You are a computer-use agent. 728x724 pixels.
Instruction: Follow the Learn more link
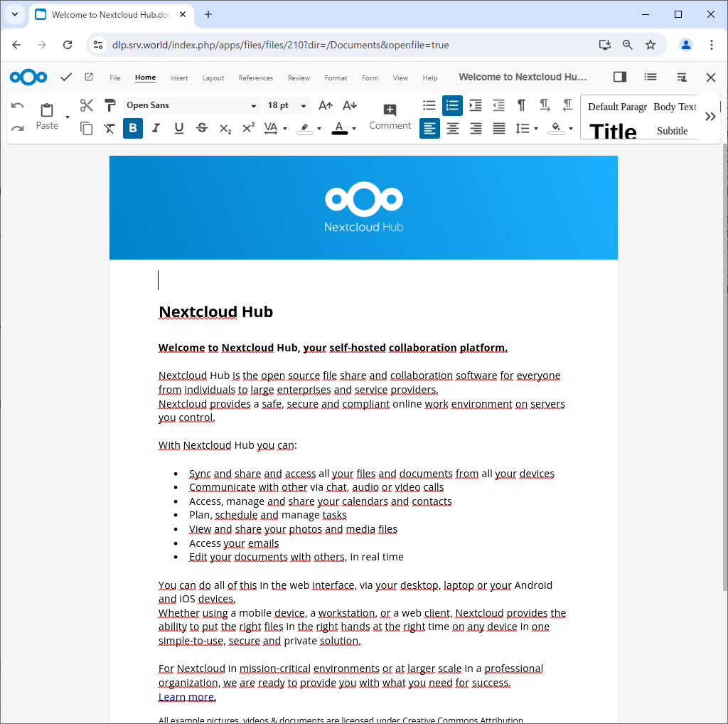(187, 696)
